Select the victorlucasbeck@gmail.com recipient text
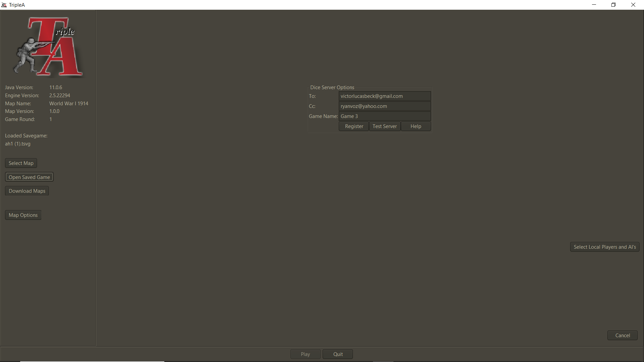Screen dimensions: 644x362 click(372, 96)
